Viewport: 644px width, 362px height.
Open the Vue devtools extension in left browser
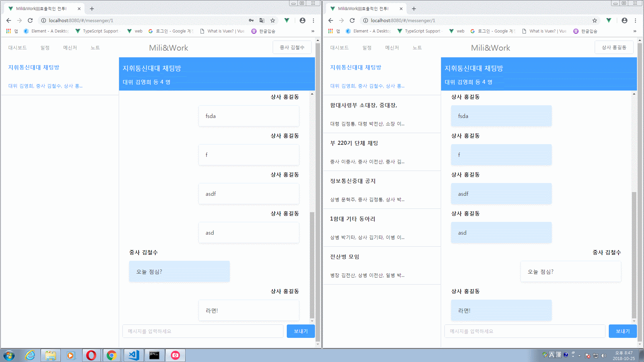pyautogui.click(x=287, y=20)
